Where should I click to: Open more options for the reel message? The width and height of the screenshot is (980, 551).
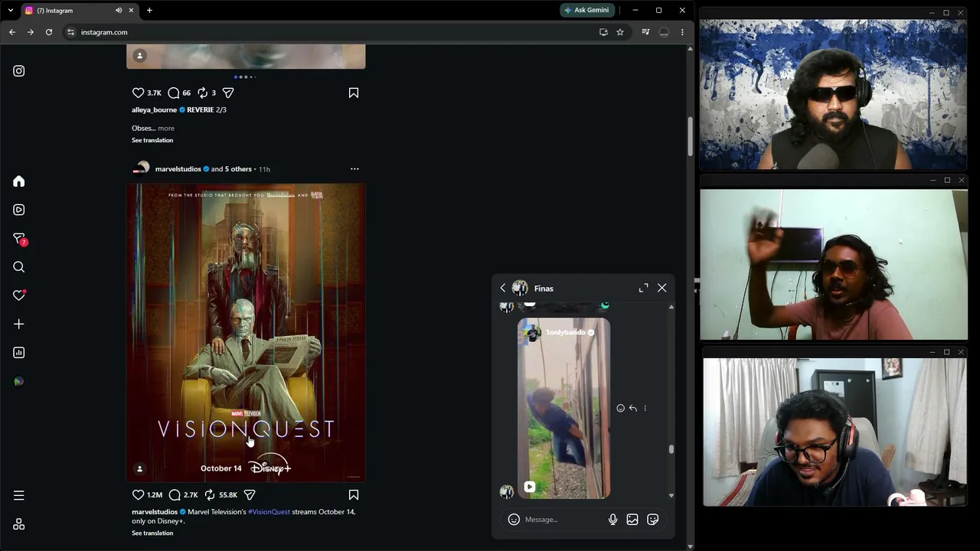click(x=645, y=409)
